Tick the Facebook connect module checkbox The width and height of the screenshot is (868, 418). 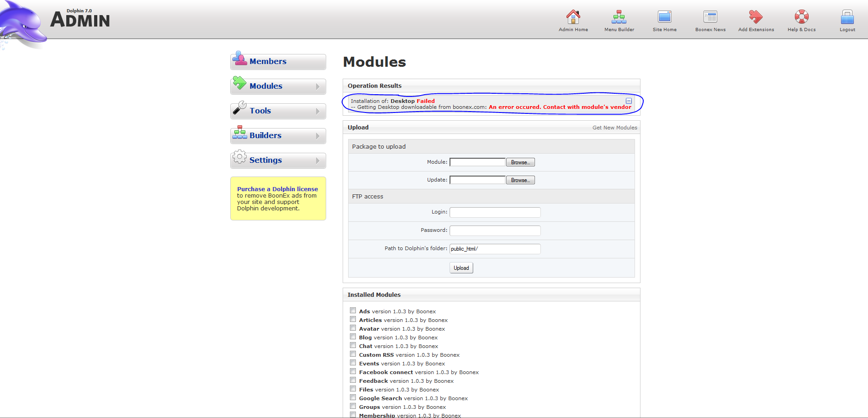[x=353, y=371]
